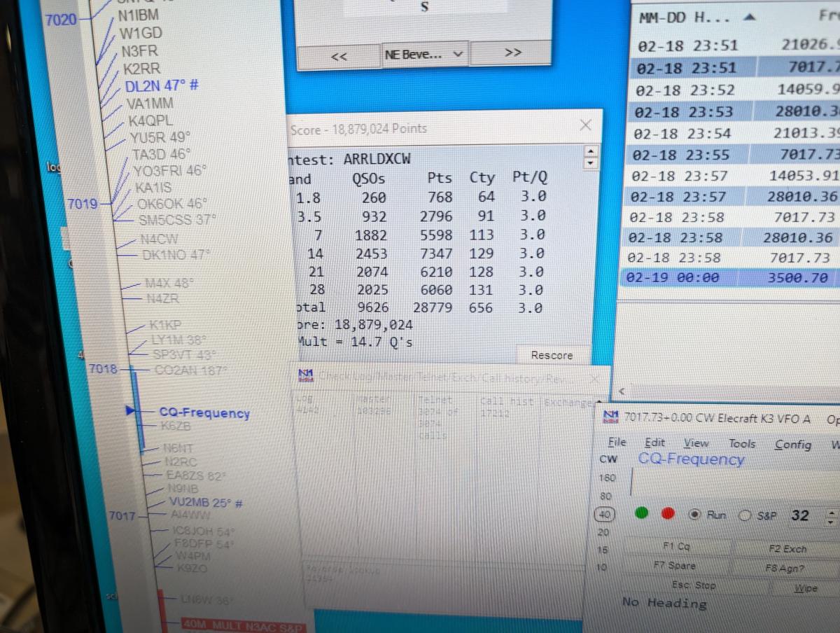Click the Wipe button

(x=805, y=588)
